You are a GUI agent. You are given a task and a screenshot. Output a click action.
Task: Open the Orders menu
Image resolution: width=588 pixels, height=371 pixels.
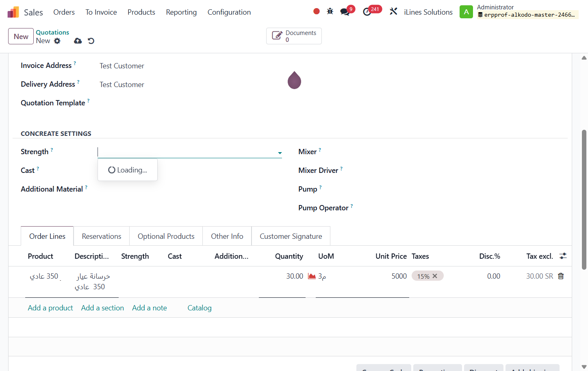pyautogui.click(x=64, y=12)
